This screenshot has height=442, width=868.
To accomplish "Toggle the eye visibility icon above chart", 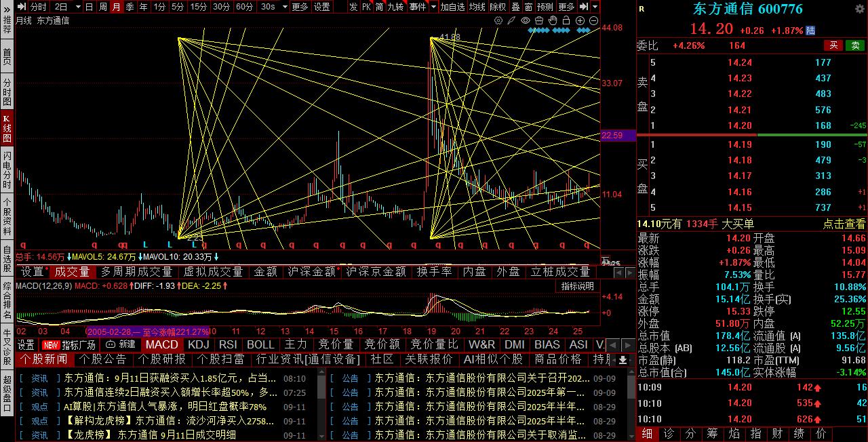I will click(x=526, y=20).
